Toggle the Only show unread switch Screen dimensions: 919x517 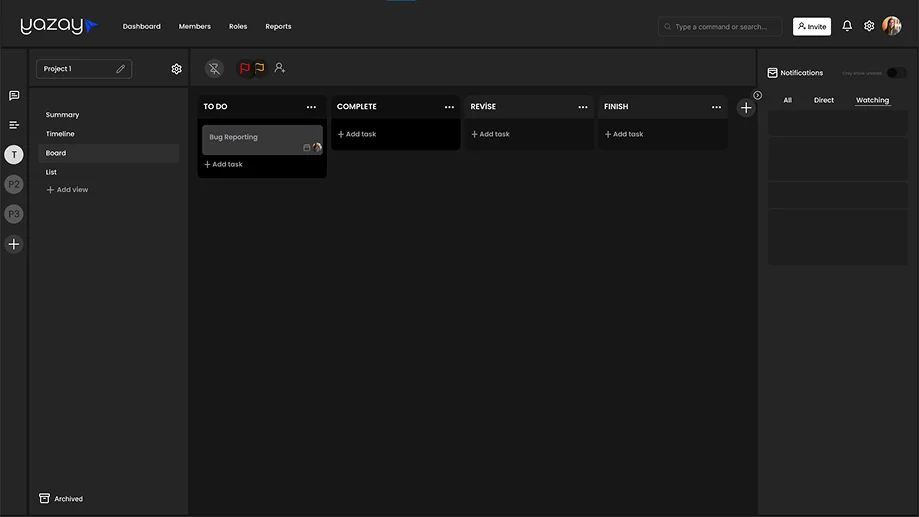click(896, 73)
